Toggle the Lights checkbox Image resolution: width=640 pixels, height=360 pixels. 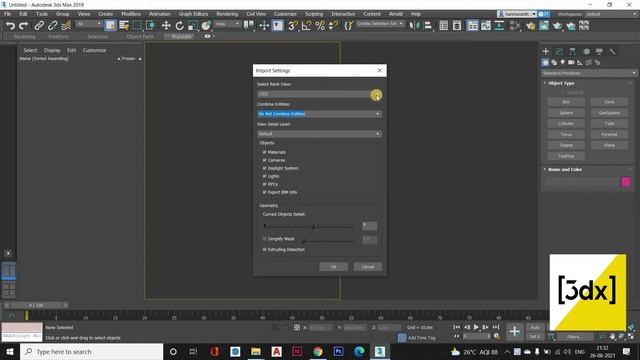point(264,176)
